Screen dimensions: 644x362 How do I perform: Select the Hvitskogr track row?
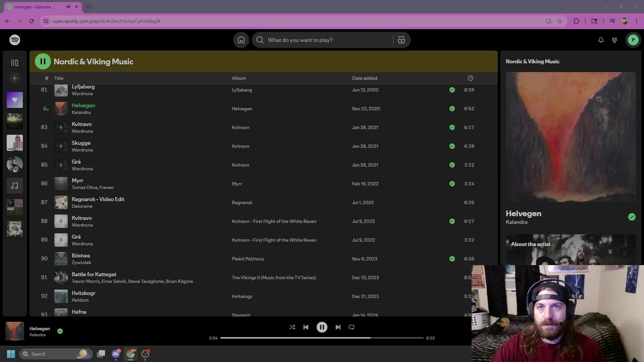click(x=263, y=296)
